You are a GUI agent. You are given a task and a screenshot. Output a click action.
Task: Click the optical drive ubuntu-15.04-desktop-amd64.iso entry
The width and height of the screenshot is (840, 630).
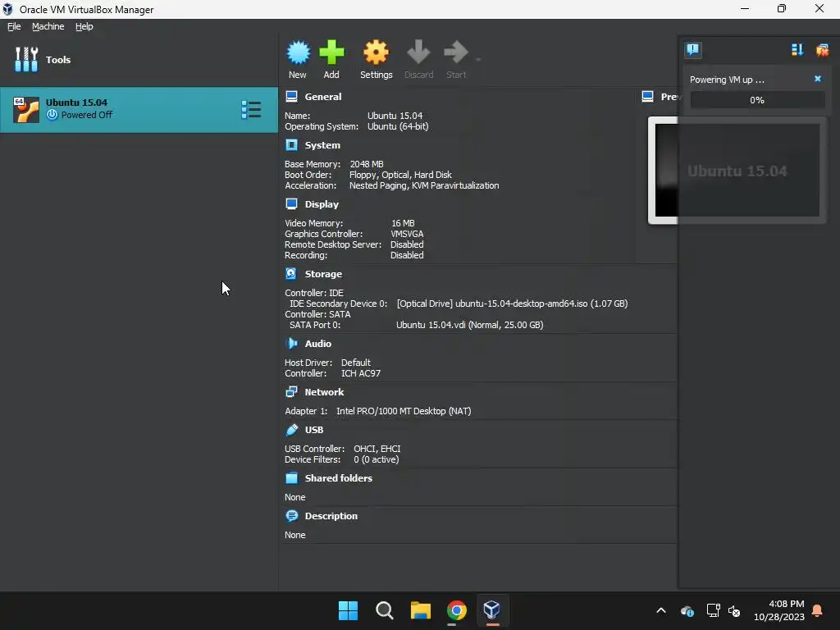tap(512, 304)
